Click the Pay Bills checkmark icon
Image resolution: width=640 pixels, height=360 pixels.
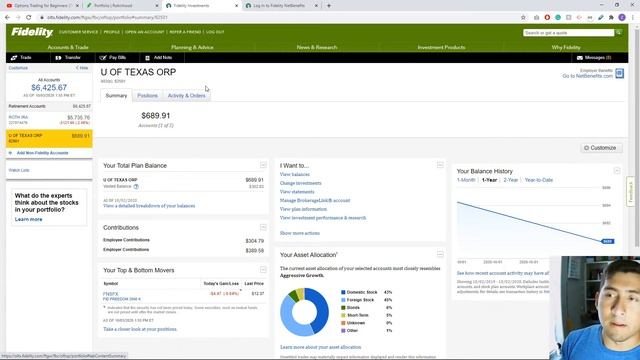(x=103, y=58)
